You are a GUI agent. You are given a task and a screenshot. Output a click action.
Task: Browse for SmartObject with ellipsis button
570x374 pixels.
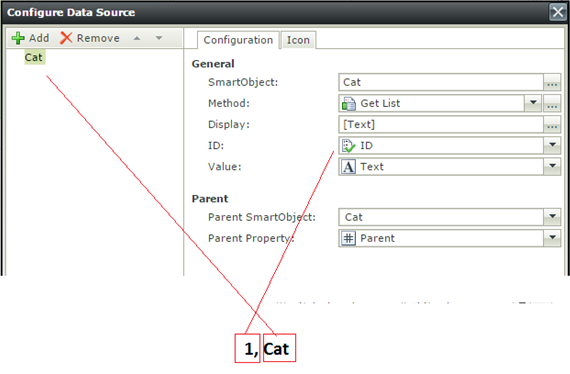point(552,82)
